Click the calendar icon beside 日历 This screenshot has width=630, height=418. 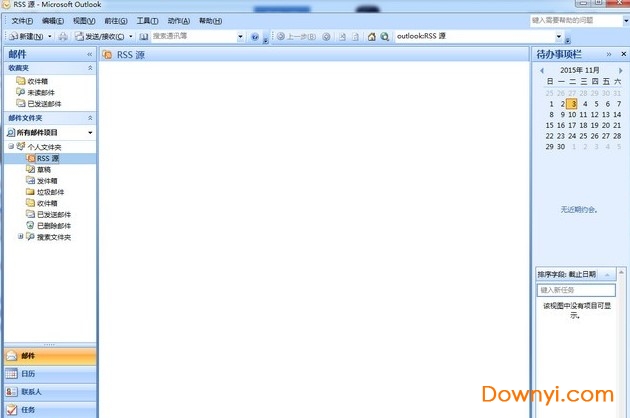tap(12, 374)
